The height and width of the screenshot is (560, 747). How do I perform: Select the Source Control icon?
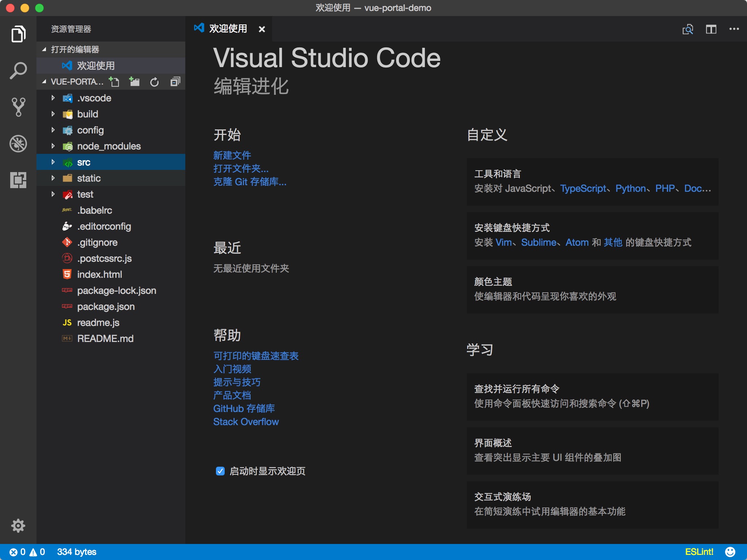pyautogui.click(x=18, y=106)
